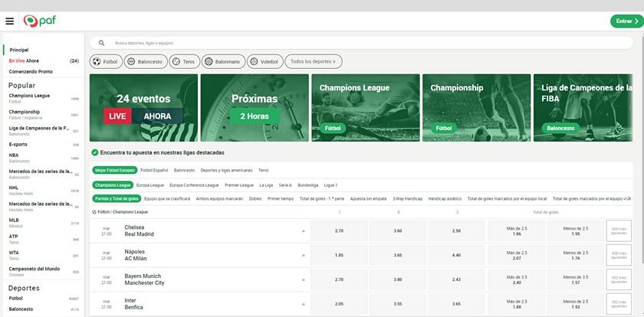
Task: Open Baloncesto under Deportes
Action: (x=44, y=309)
